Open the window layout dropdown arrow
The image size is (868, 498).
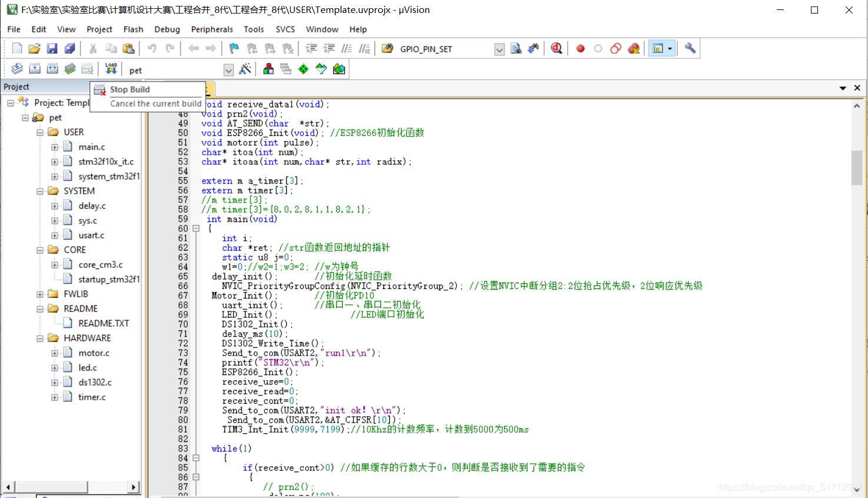pos(670,49)
